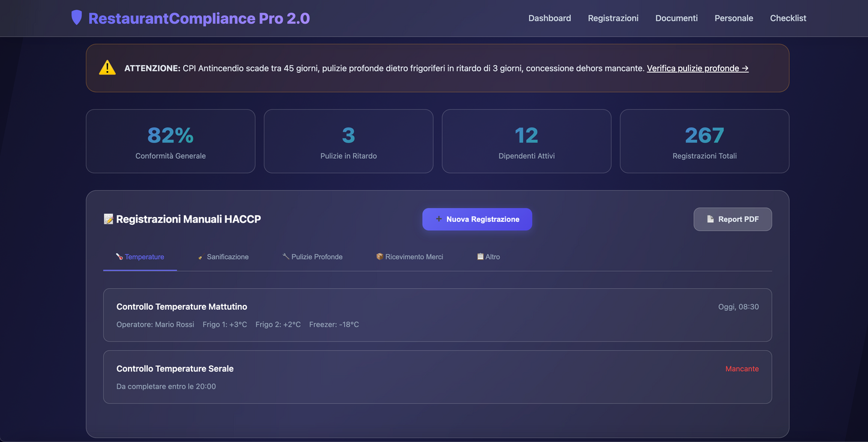Select the thermometer icon on the Temperature tab
Image resolution: width=868 pixels, height=442 pixels.
point(118,256)
